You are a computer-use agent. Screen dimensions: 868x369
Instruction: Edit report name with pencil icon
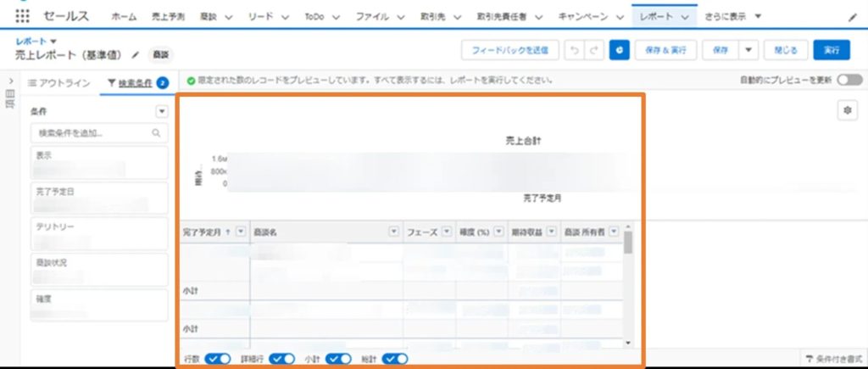click(x=135, y=55)
